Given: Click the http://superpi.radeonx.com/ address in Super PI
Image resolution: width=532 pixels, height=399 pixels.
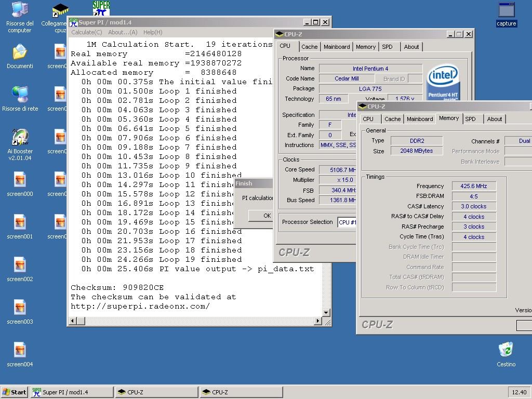Looking at the screenshot, I should [140, 307].
